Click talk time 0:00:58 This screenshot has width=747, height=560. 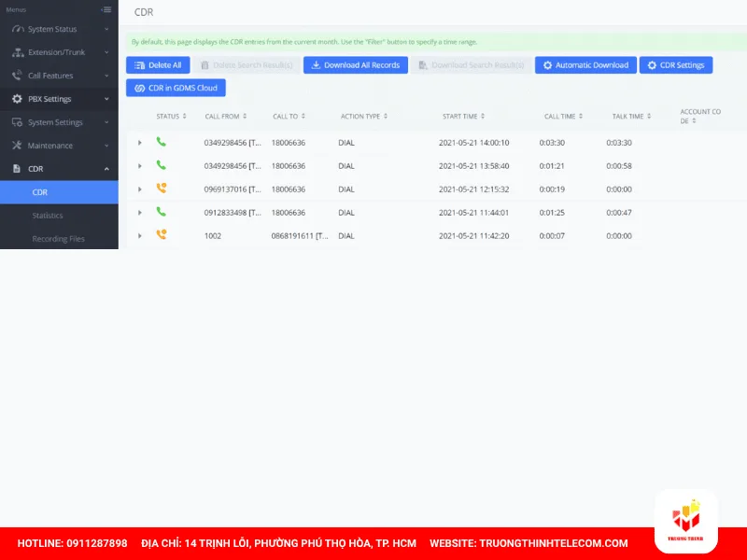(x=619, y=166)
